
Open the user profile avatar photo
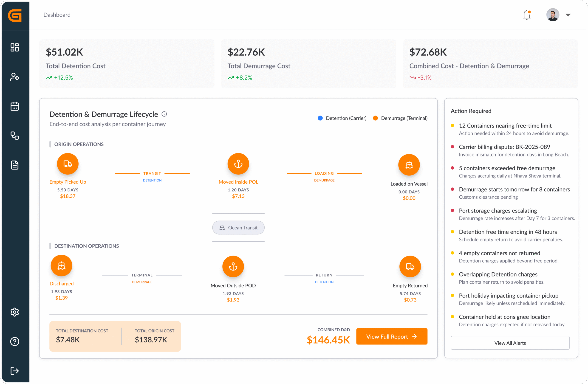tap(553, 15)
